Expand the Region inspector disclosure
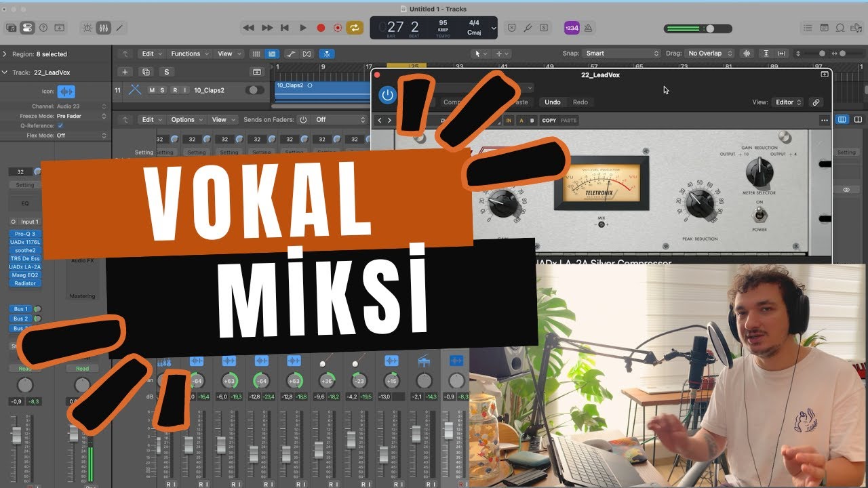The height and width of the screenshot is (488, 868). tap(5, 54)
